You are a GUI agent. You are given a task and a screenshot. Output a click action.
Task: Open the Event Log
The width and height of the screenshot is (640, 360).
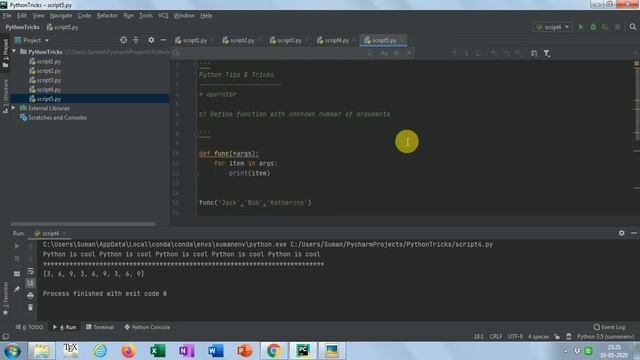(x=609, y=327)
